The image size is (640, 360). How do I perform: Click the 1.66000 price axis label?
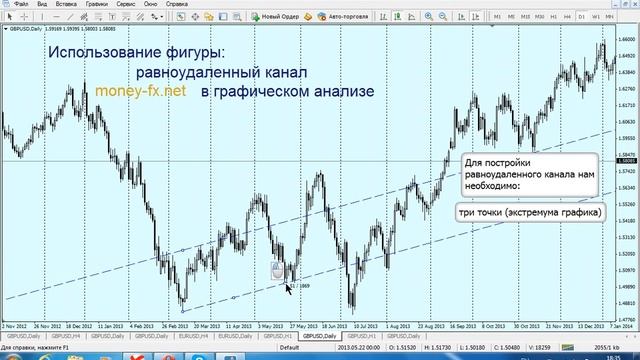tap(627, 40)
